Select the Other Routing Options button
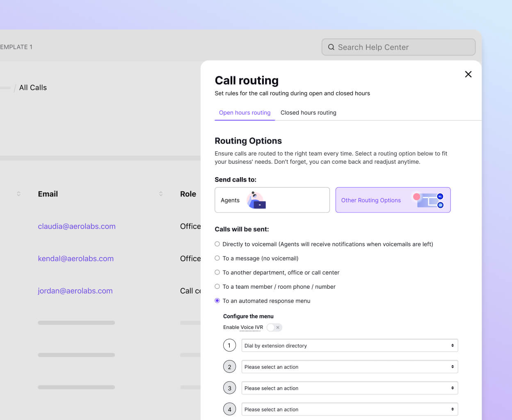Image resolution: width=512 pixels, height=420 pixels. point(371,200)
